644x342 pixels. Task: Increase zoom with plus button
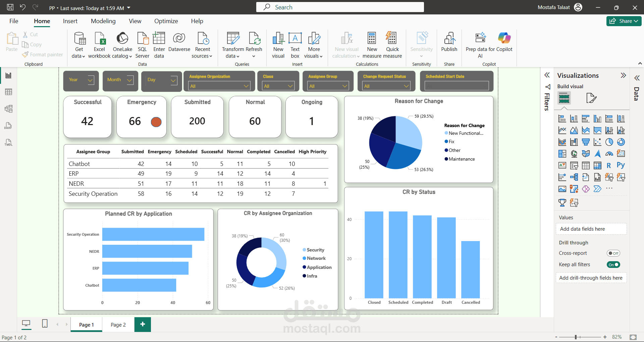click(605, 337)
